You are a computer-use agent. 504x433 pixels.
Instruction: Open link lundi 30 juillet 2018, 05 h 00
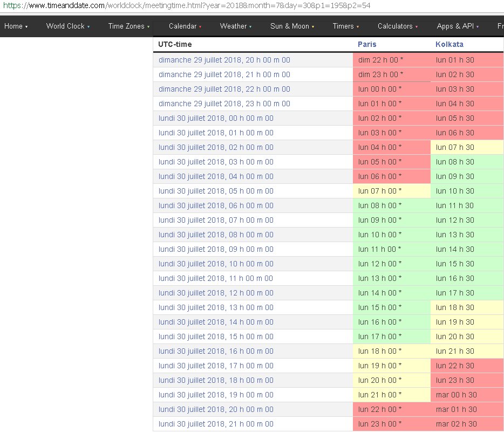pos(216,191)
